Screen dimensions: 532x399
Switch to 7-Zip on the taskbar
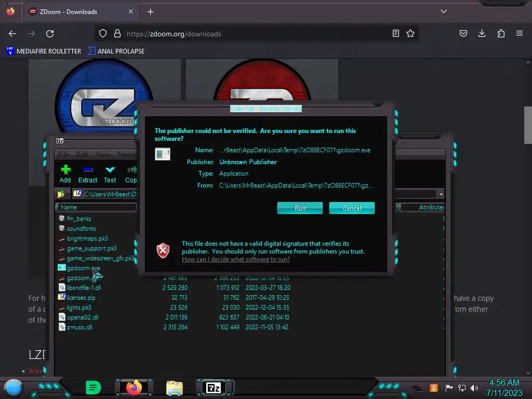(214, 388)
